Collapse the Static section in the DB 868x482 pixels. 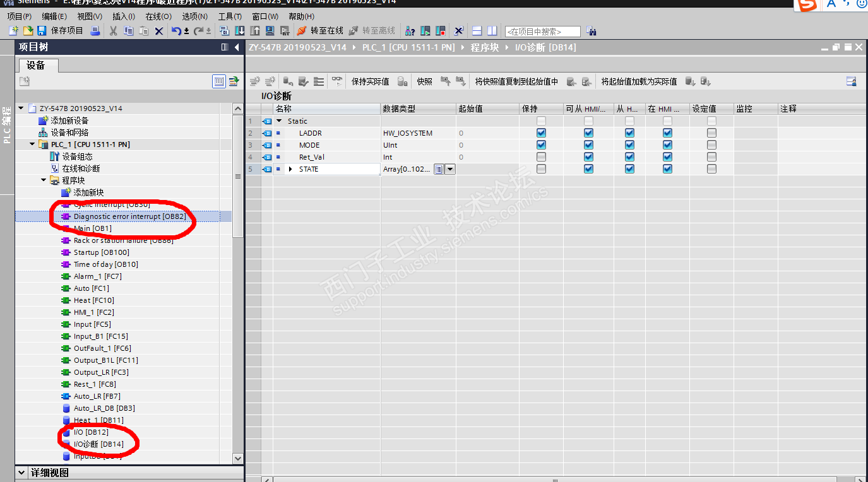279,121
